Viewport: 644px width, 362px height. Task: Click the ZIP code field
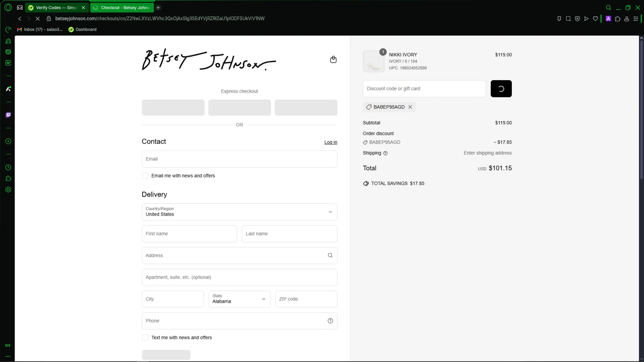click(x=306, y=299)
